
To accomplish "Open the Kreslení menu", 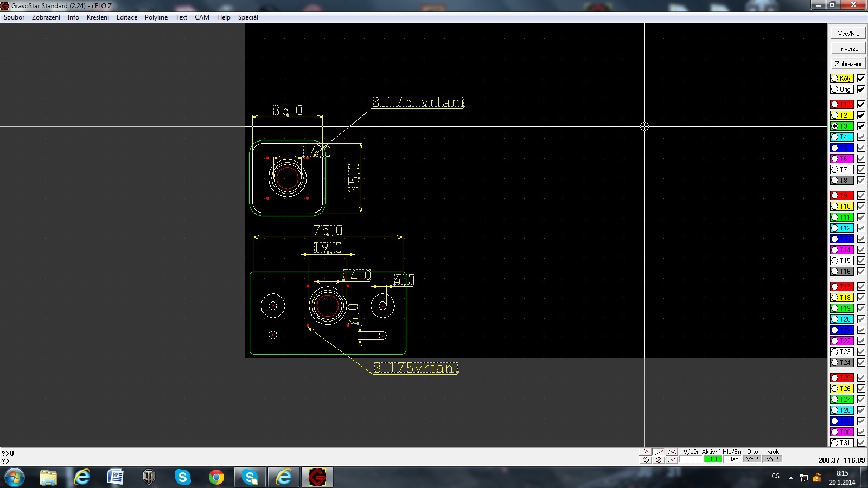I will 98,17.
